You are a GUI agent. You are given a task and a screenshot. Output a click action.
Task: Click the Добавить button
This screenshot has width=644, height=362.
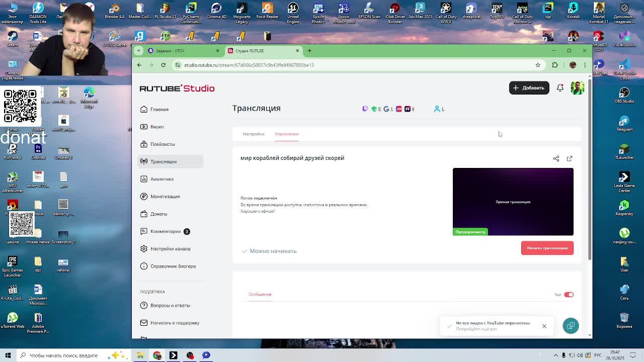tap(529, 88)
